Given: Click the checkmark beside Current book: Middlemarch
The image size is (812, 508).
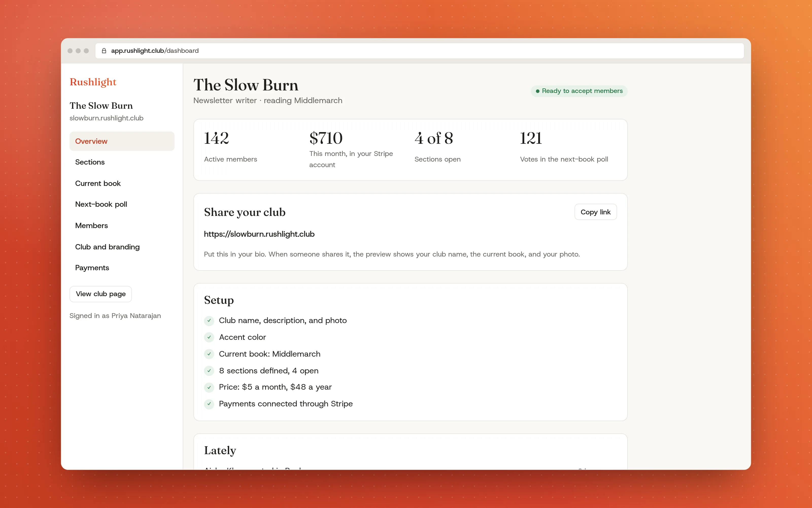Looking at the screenshot, I should [209, 354].
